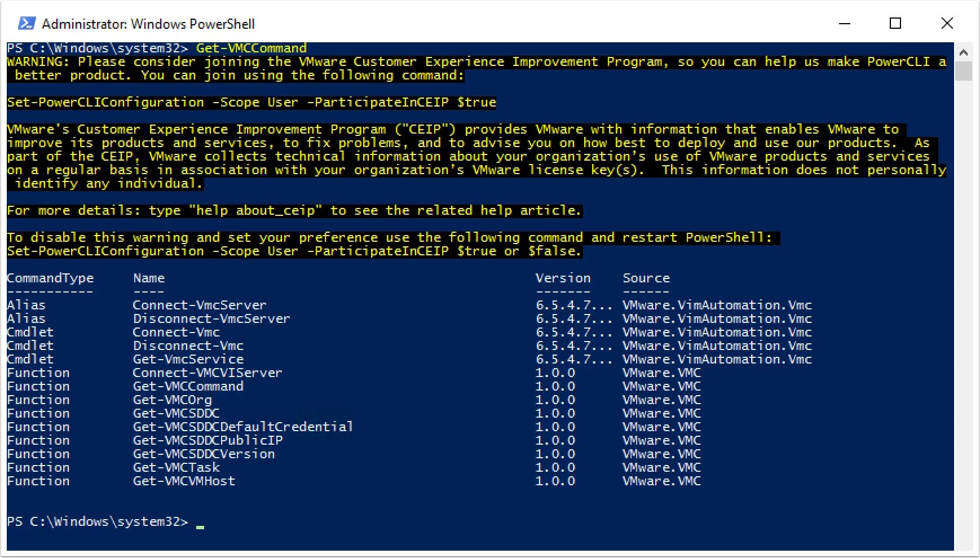Select the Get-VmcService cmdlet name
Viewport: 980px width, 558px height.
(188, 360)
